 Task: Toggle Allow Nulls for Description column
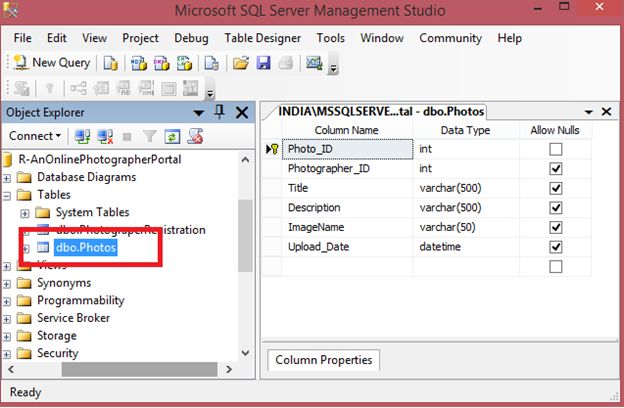[556, 208]
